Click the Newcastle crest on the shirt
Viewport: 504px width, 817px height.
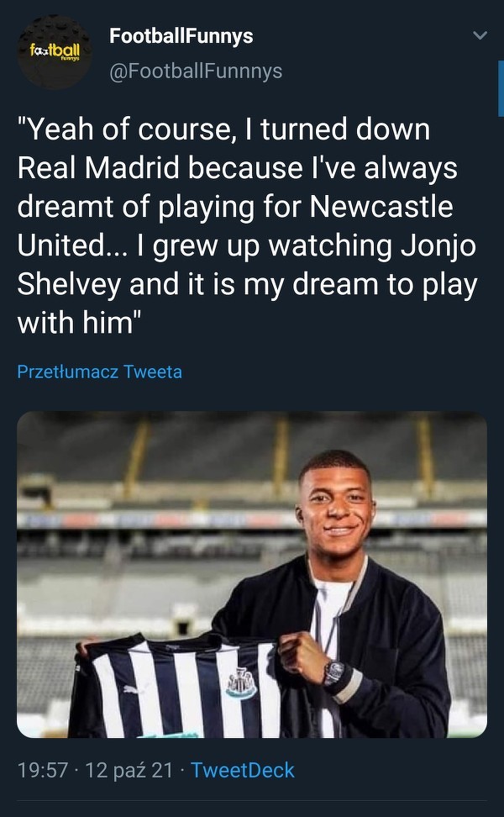(x=242, y=682)
